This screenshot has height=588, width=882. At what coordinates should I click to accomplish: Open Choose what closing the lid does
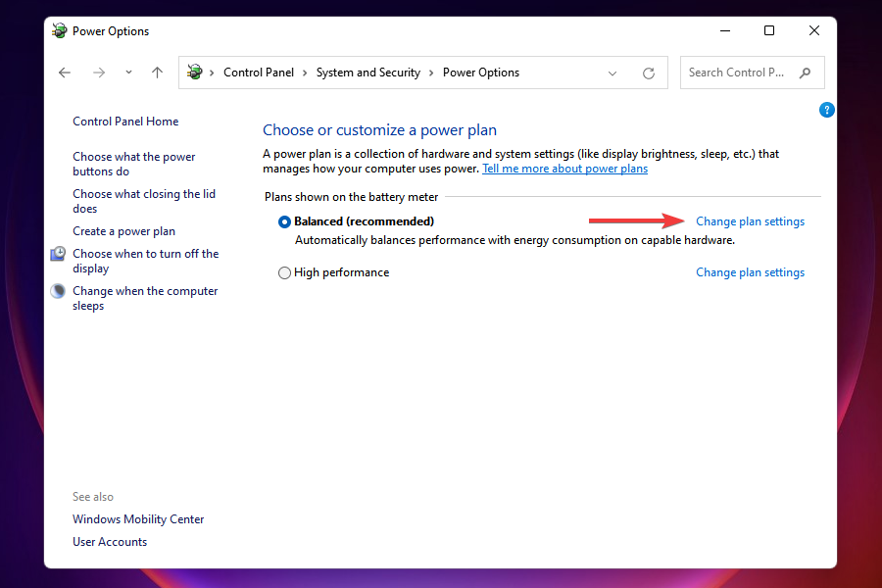(x=144, y=201)
